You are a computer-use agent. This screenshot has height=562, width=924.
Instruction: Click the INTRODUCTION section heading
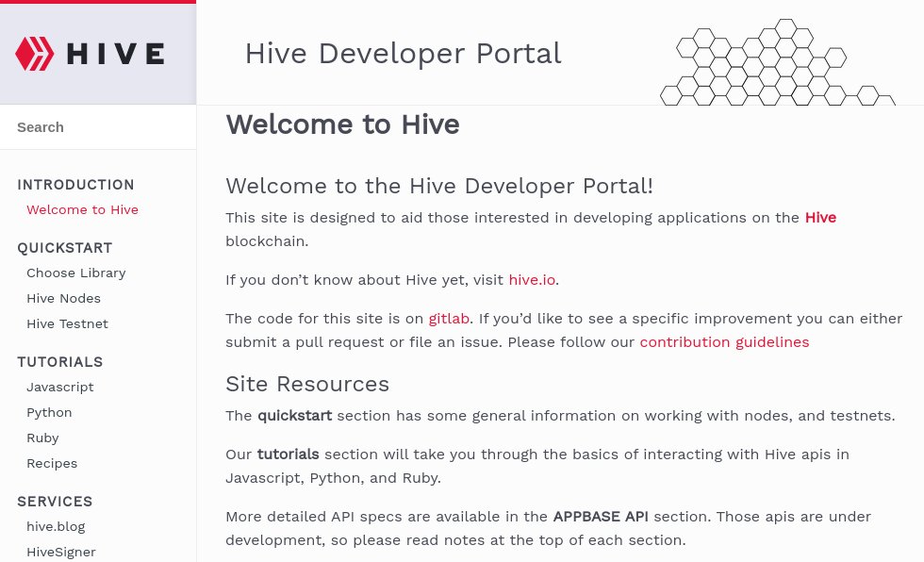(75, 185)
